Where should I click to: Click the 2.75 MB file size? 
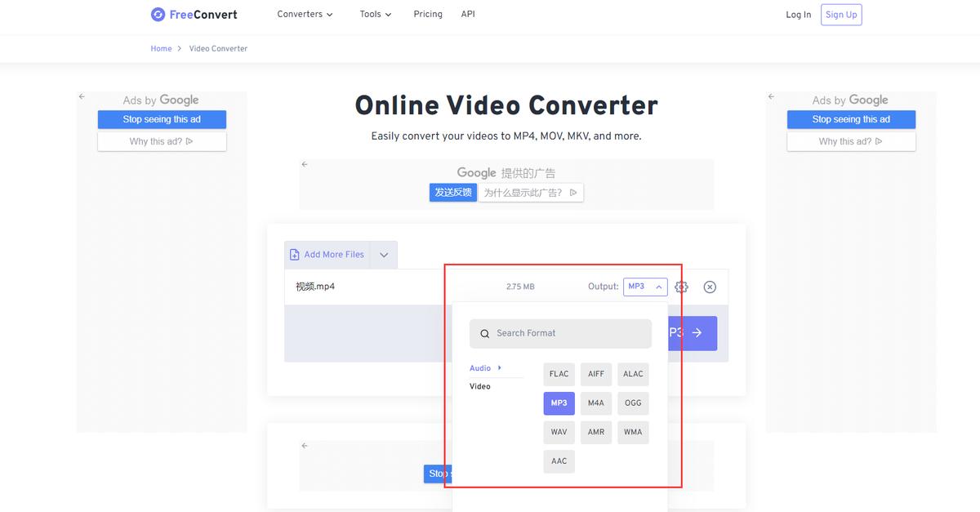point(520,287)
